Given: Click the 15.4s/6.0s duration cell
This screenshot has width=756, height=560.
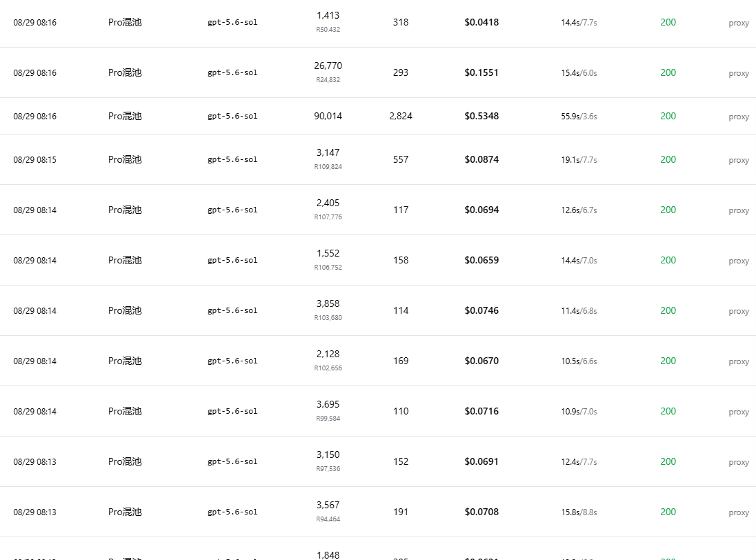Looking at the screenshot, I should [x=579, y=73].
